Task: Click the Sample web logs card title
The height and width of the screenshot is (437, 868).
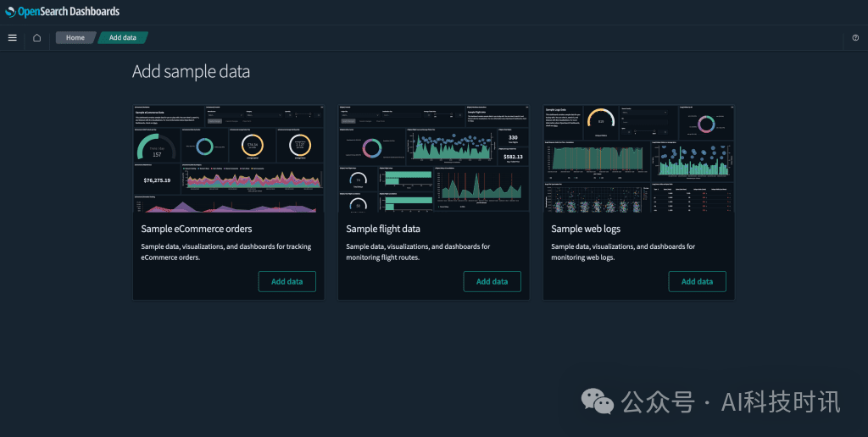Action: click(x=586, y=229)
